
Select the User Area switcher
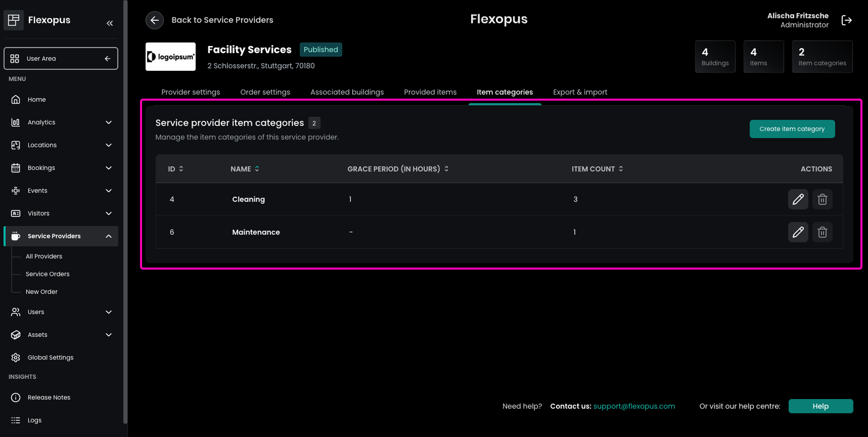tap(61, 59)
